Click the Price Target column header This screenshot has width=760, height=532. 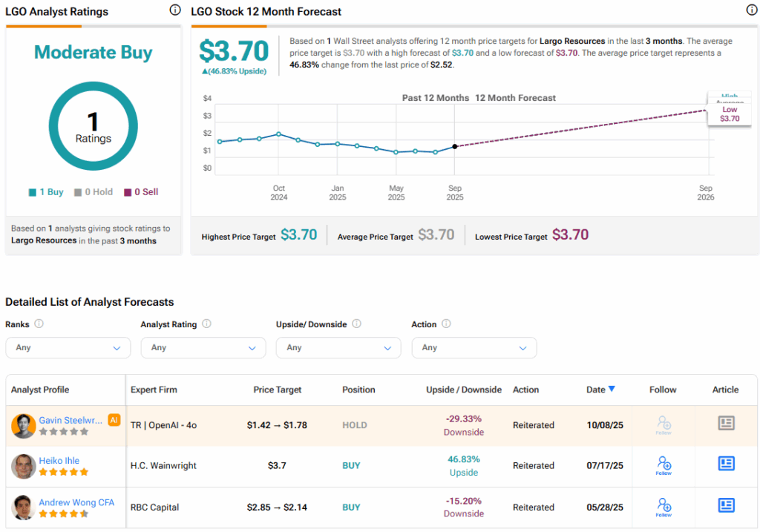pyautogui.click(x=276, y=390)
